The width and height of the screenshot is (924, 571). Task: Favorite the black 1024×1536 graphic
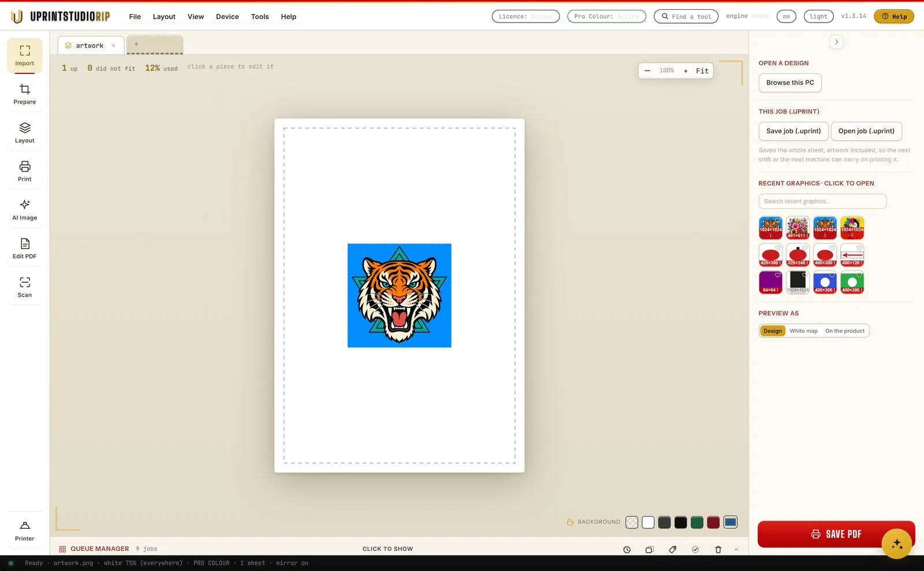(805, 275)
